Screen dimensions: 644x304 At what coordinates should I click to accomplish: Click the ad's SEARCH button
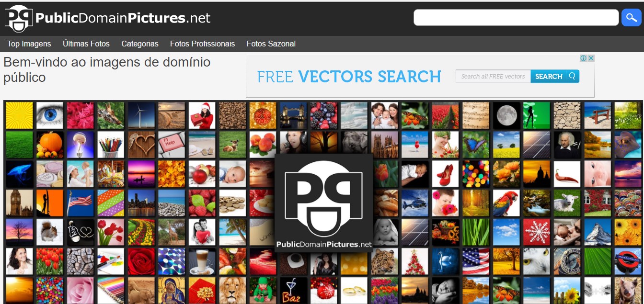pyautogui.click(x=555, y=76)
